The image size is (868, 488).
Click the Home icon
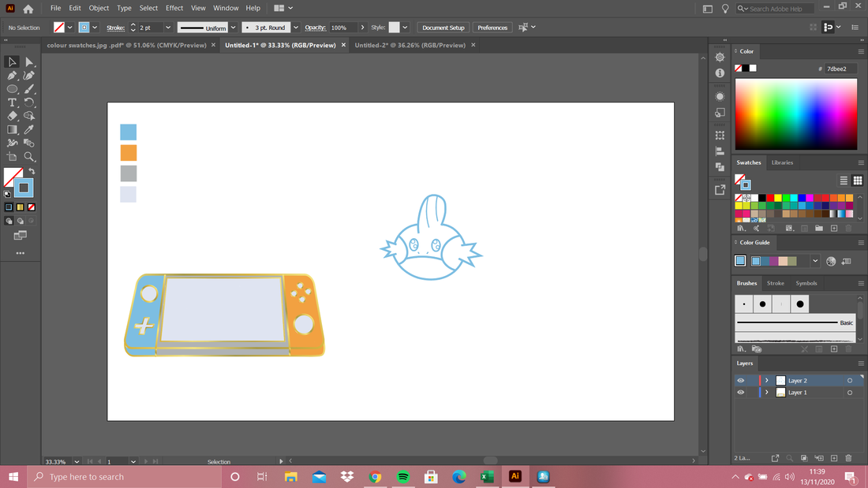coord(28,9)
